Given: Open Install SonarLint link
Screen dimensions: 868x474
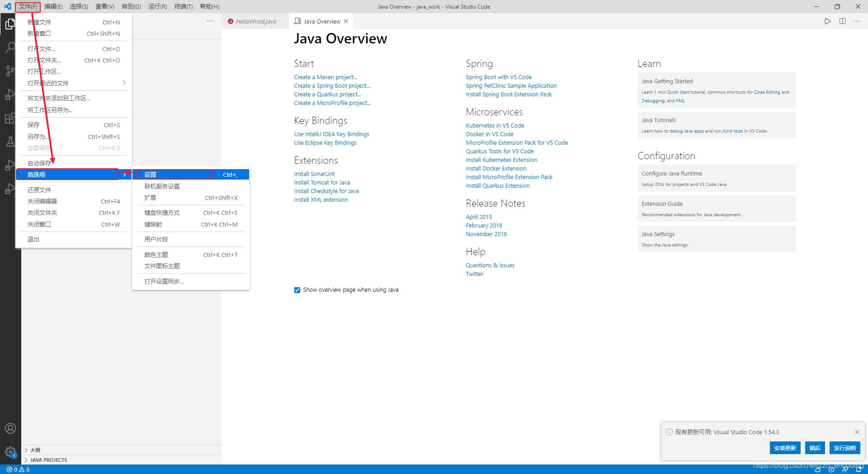Looking at the screenshot, I should [314, 174].
